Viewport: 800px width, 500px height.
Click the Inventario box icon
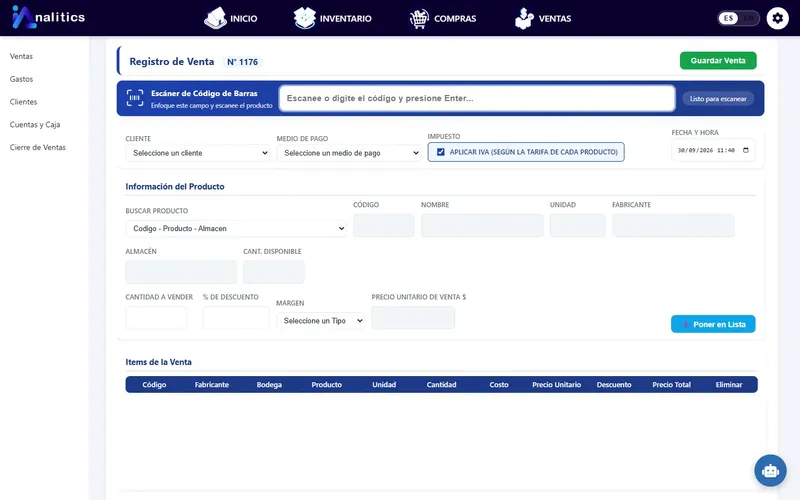tap(305, 18)
